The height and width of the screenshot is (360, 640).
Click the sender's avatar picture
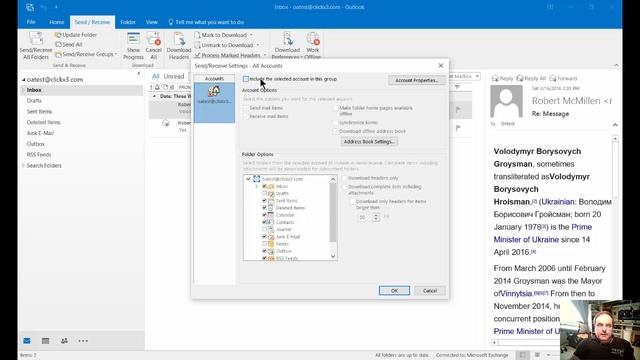coord(506,102)
